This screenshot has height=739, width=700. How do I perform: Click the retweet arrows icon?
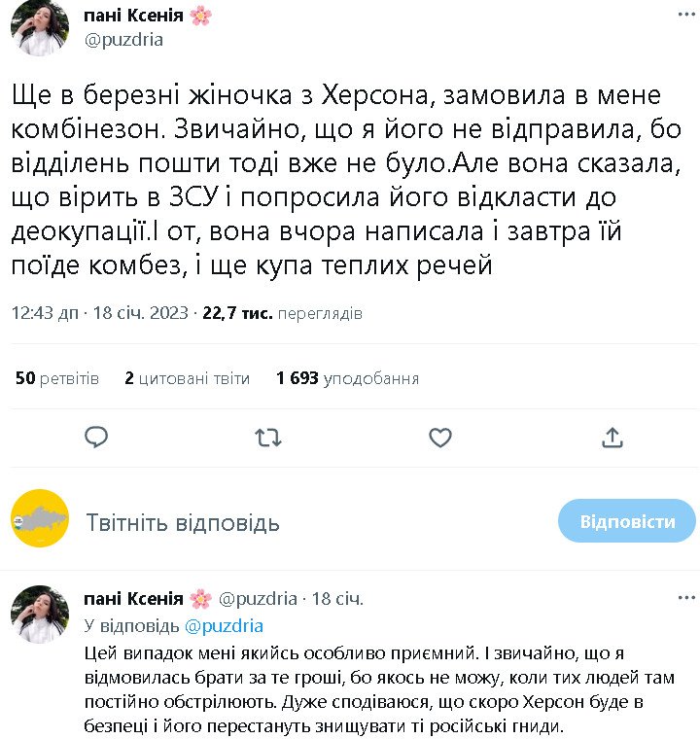coord(267,438)
